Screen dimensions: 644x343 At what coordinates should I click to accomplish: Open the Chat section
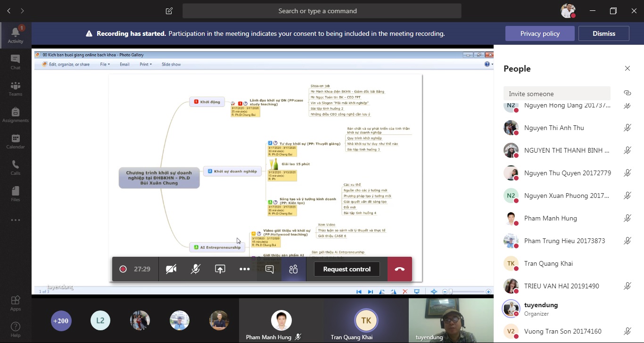[x=16, y=62]
